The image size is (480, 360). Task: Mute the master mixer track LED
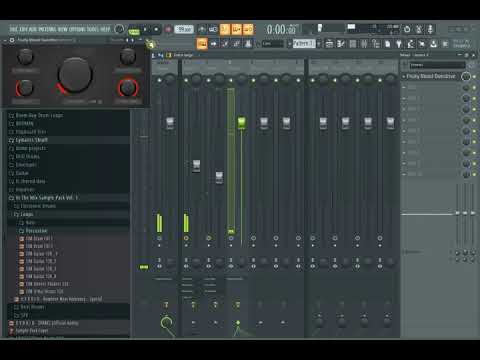click(x=159, y=80)
